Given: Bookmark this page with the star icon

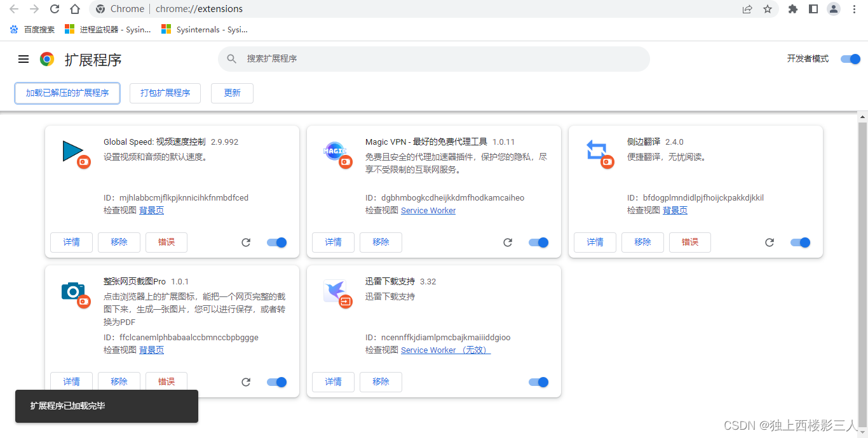Looking at the screenshot, I should click(768, 9).
